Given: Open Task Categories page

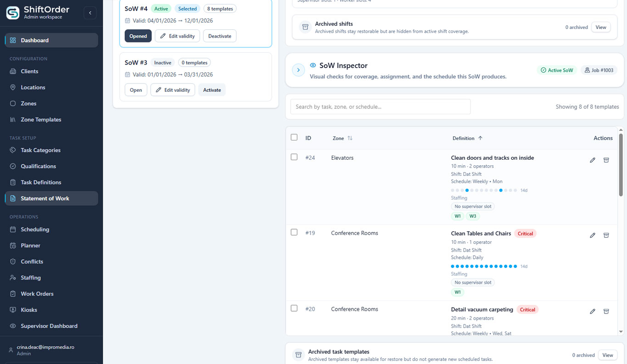Looking at the screenshot, I should [40, 150].
